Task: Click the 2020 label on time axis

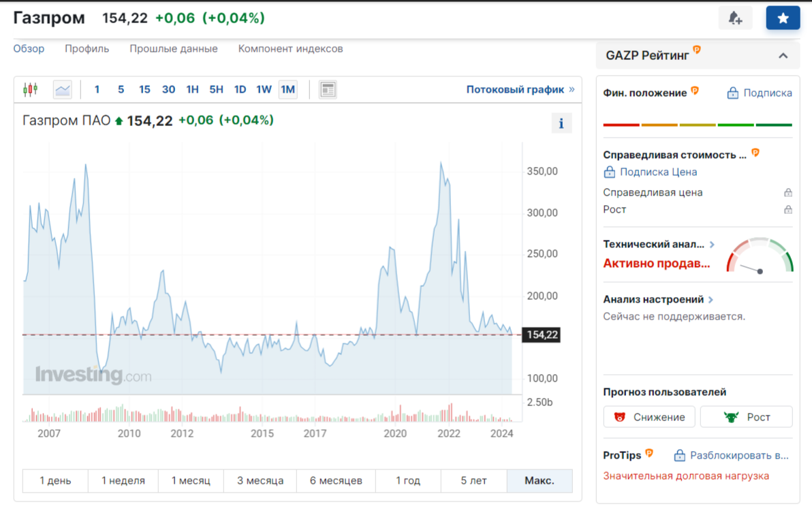Action: (395, 434)
